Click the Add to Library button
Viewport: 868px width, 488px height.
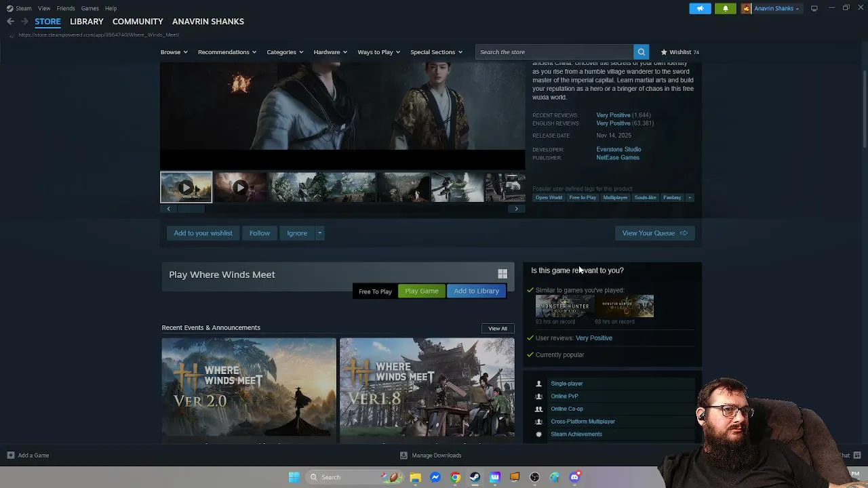point(476,291)
